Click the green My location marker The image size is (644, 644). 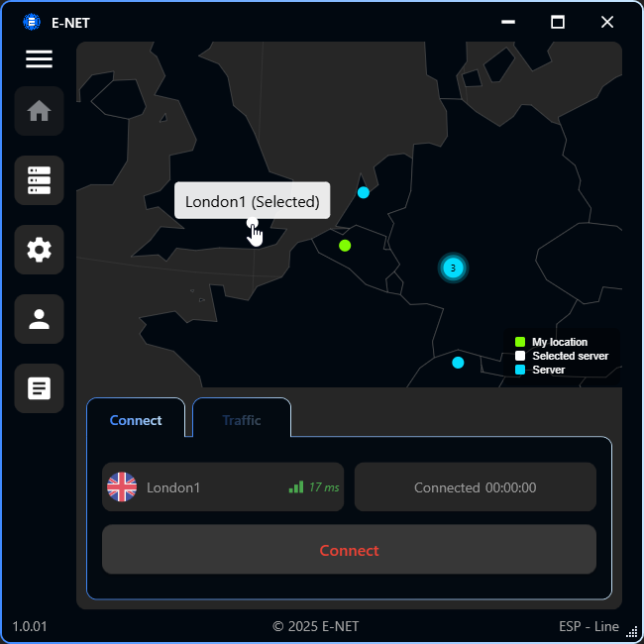345,246
